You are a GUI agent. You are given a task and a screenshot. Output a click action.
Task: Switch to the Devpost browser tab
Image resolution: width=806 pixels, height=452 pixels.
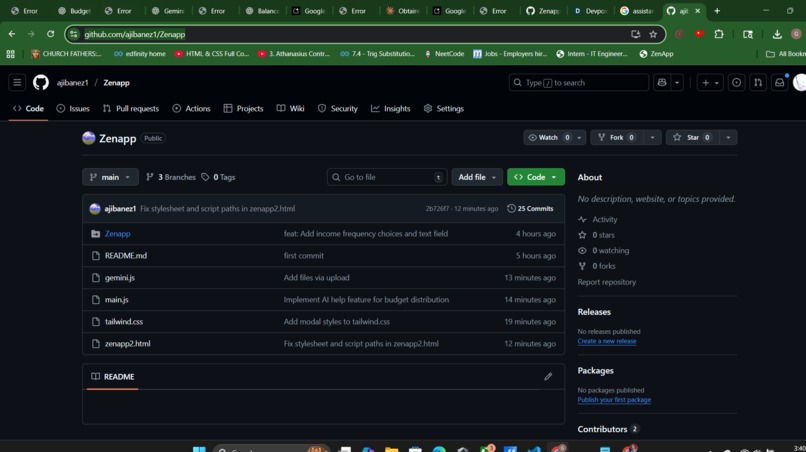point(590,11)
